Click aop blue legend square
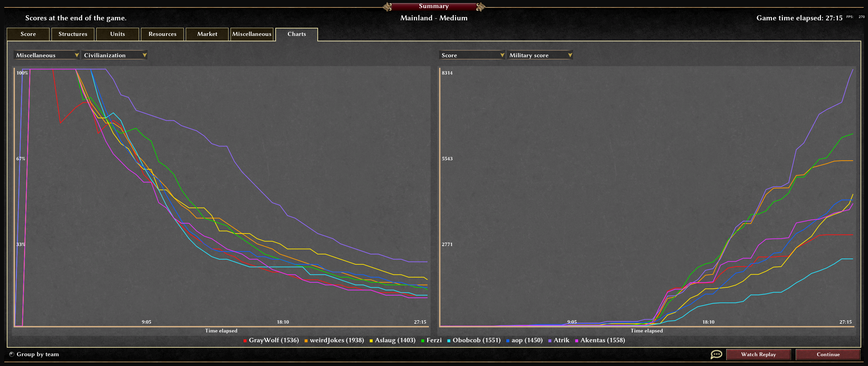Image resolution: width=868 pixels, height=366 pixels. (x=508, y=341)
